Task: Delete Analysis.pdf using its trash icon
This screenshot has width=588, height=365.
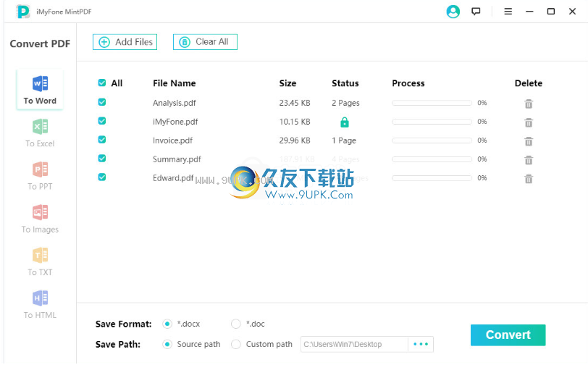Action: 529,104
